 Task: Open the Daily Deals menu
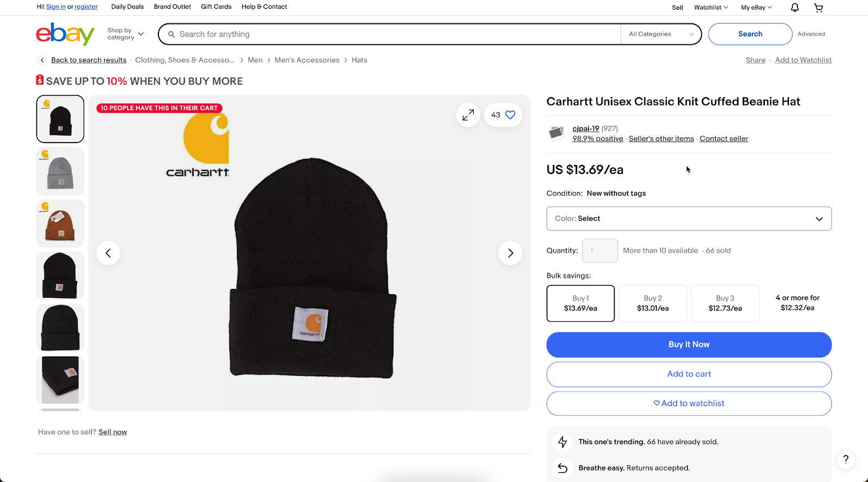pos(127,7)
